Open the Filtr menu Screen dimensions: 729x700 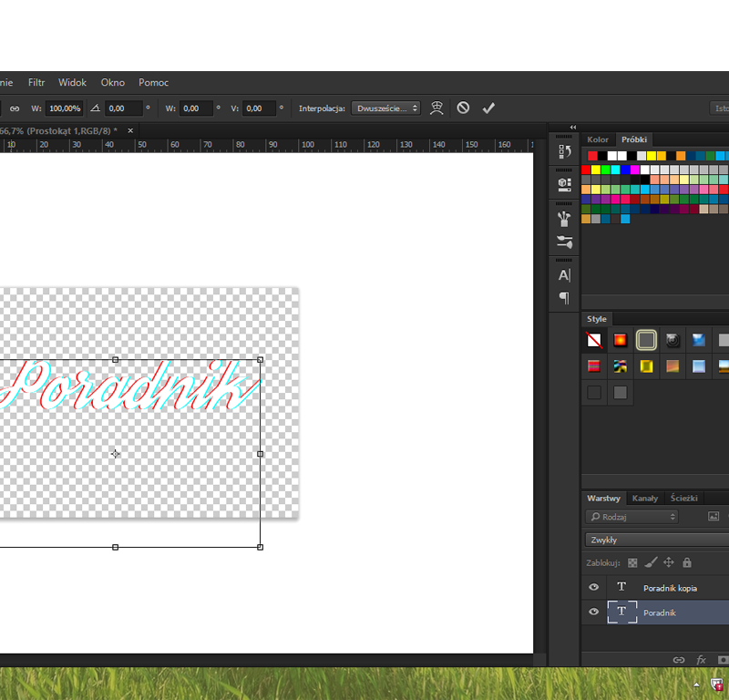point(36,82)
